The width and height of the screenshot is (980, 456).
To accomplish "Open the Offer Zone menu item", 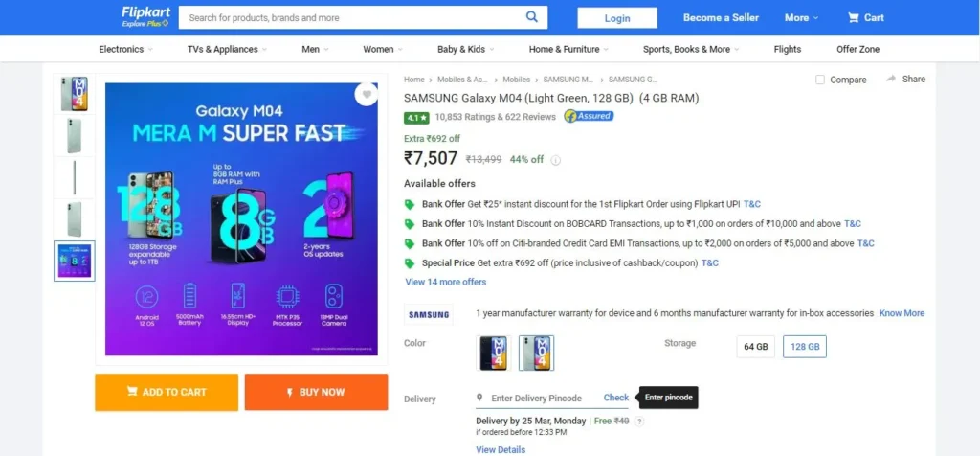I will pos(857,49).
